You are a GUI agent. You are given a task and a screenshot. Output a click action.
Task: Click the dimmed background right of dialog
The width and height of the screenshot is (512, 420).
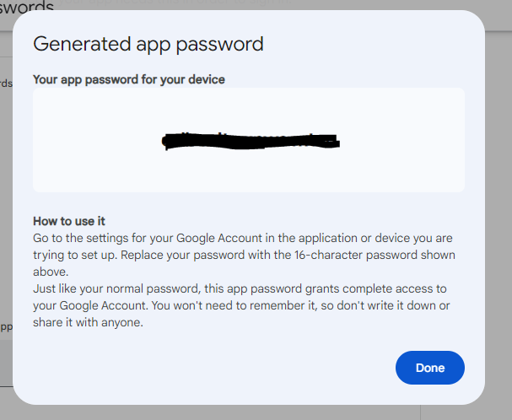point(499,211)
